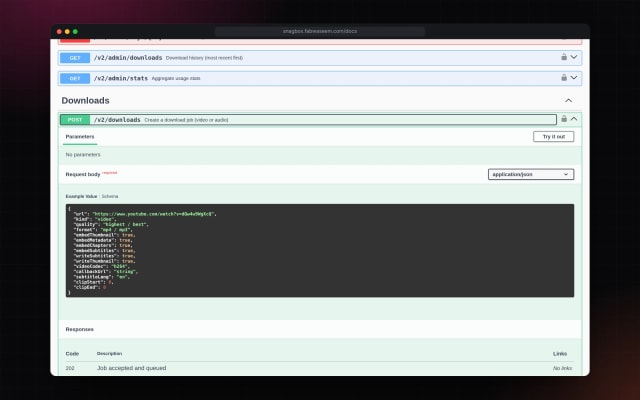Click the "embedChapters": true line
This screenshot has width=640, height=400.
pos(103,245)
